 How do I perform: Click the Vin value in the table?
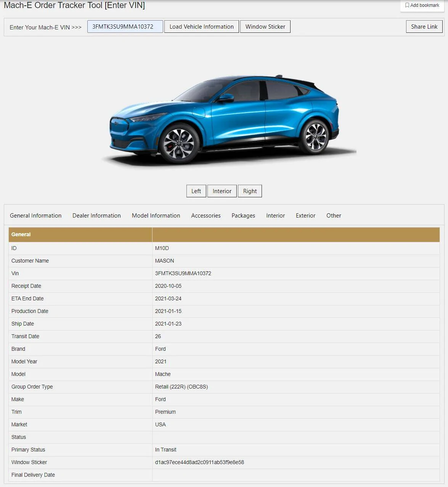pyautogui.click(x=183, y=273)
